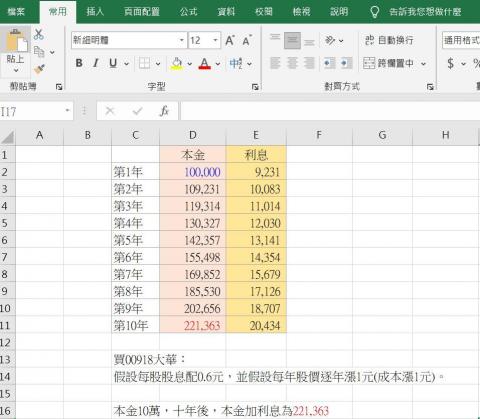Click the 跨欄置中 merge and center button
Viewport: 480px width, 419px height.
[x=389, y=63]
